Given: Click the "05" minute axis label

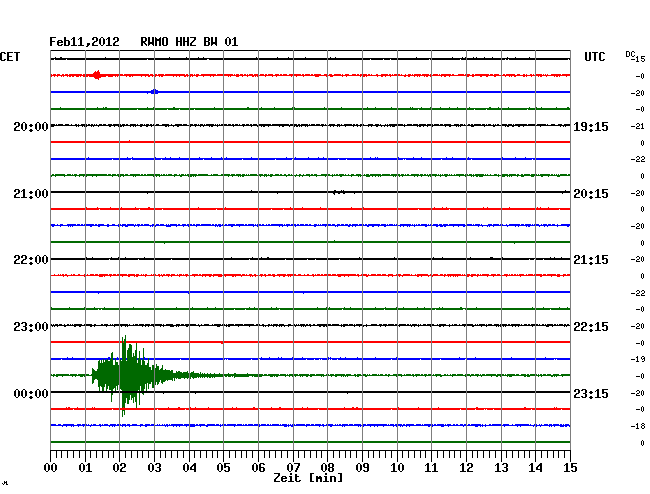Looking at the screenshot, I should [x=223, y=467].
